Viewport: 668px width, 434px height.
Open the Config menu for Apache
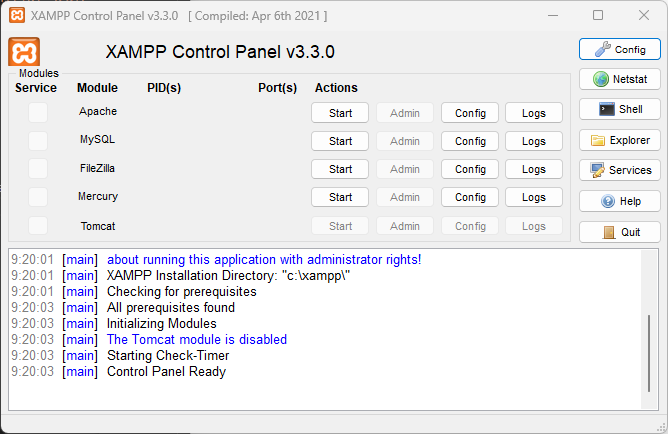pyautogui.click(x=470, y=113)
